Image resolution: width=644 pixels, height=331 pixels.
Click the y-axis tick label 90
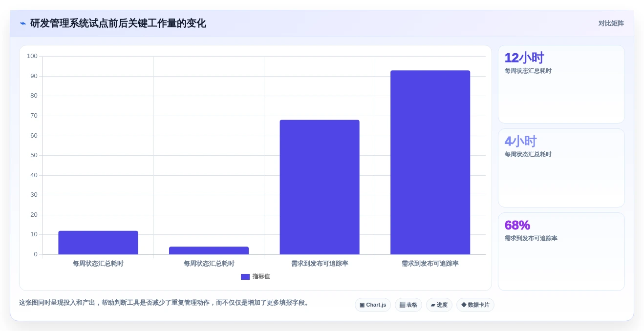click(x=34, y=76)
